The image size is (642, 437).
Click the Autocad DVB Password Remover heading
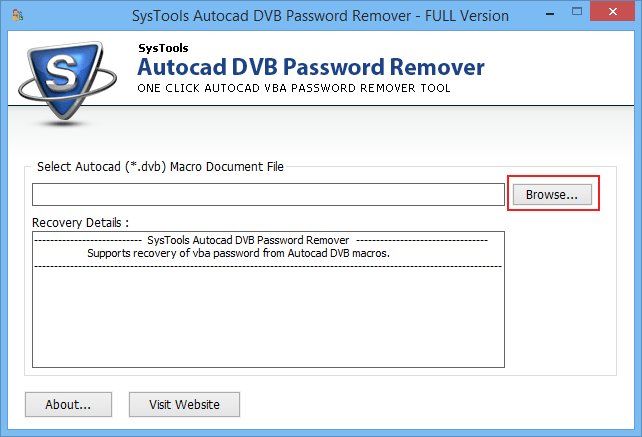pos(310,68)
